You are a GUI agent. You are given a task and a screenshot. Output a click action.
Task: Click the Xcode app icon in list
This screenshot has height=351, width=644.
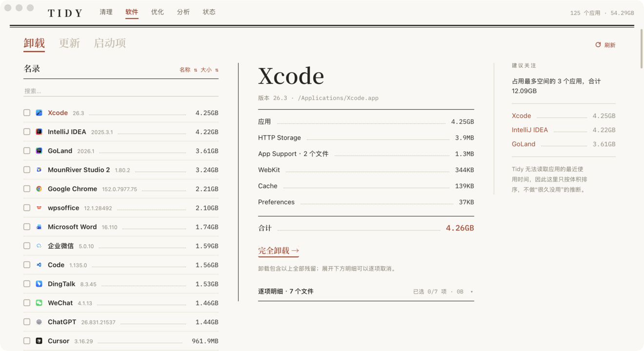pos(39,113)
